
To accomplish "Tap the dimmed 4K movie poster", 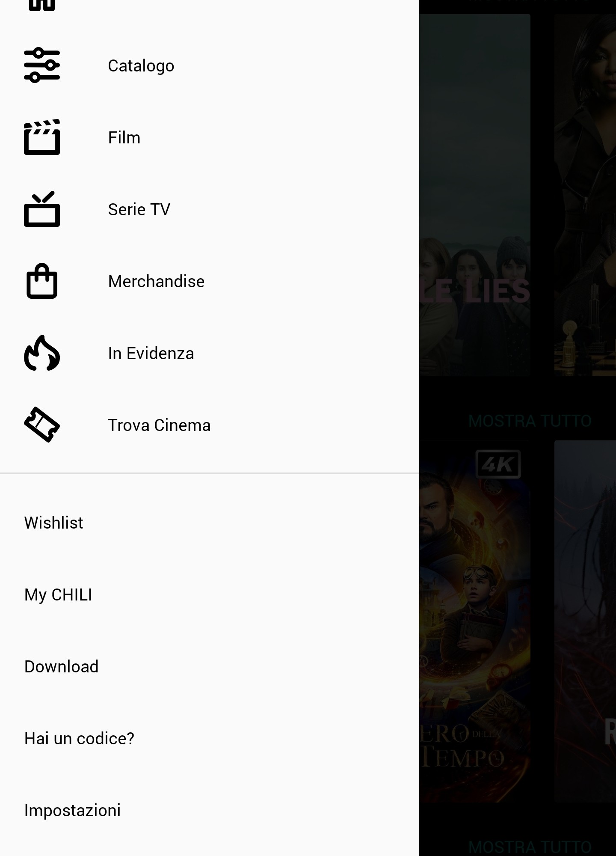I will coord(475,621).
